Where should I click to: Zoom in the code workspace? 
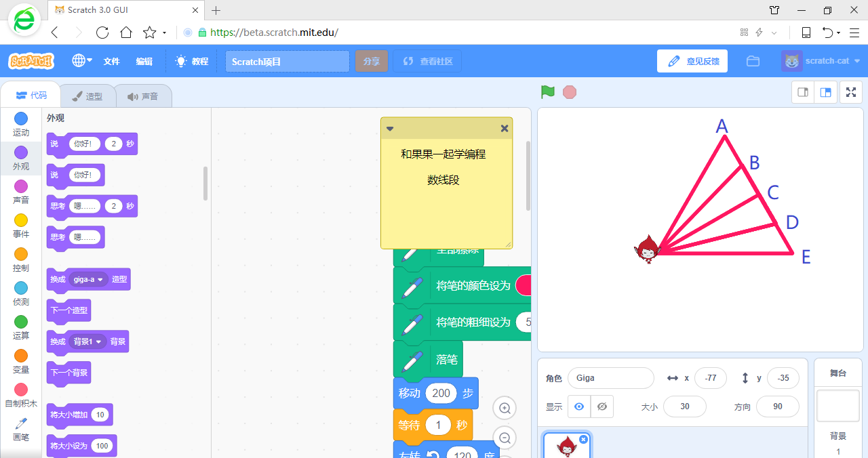(505, 409)
